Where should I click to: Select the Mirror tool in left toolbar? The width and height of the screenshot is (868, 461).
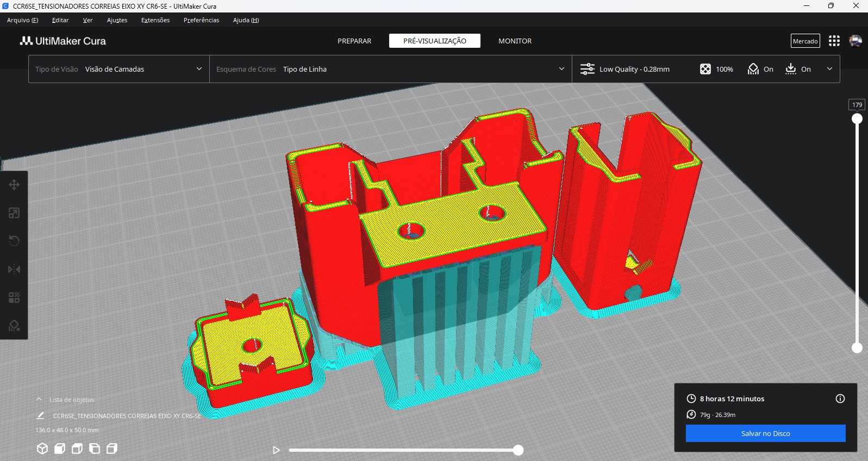pos(14,269)
